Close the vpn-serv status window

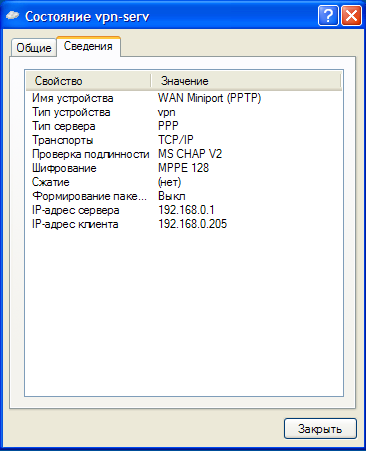(x=351, y=16)
